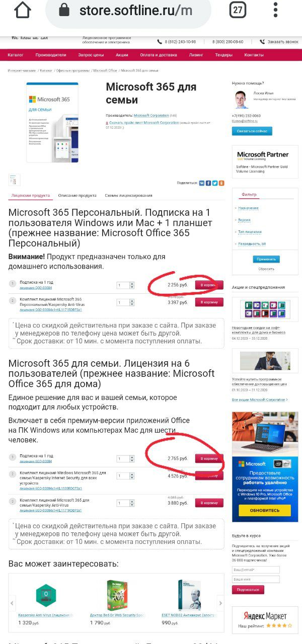This screenshot has width=302, height=644.
Task: Share the page via Twitter icon
Action: coord(215,183)
